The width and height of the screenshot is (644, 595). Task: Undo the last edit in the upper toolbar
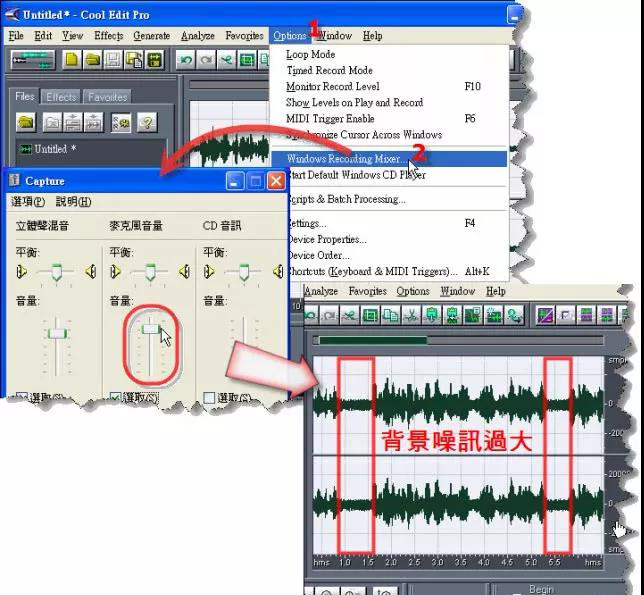186,60
